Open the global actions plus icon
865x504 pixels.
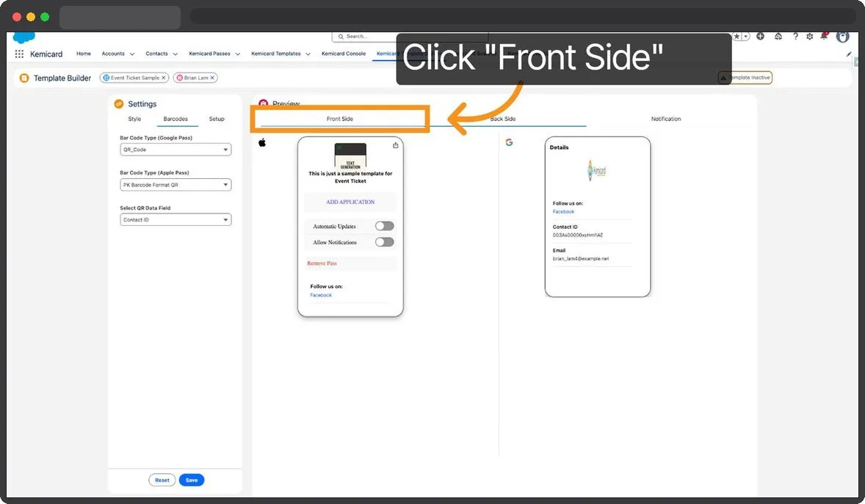[x=760, y=37]
